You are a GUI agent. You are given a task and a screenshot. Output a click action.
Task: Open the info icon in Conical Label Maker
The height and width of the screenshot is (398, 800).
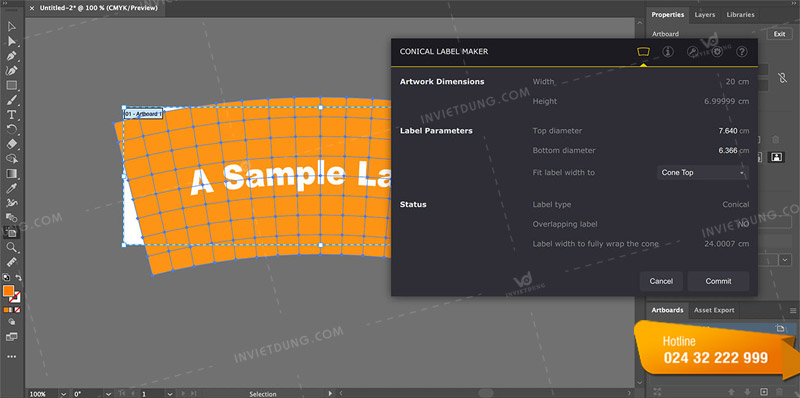coord(668,52)
